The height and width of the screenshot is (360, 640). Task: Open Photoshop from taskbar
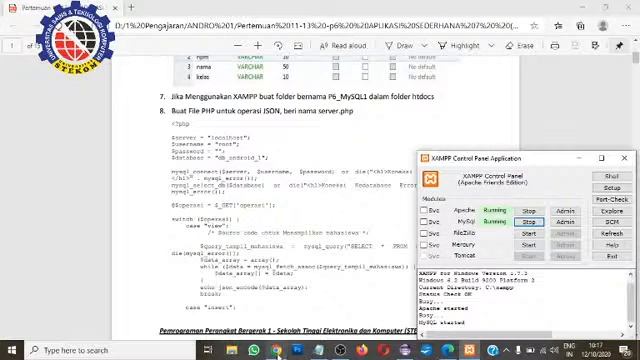tap(298, 350)
